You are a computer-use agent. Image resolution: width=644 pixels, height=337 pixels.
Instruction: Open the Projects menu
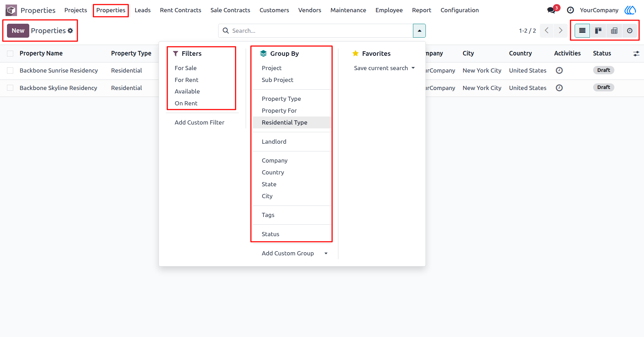pyautogui.click(x=76, y=10)
